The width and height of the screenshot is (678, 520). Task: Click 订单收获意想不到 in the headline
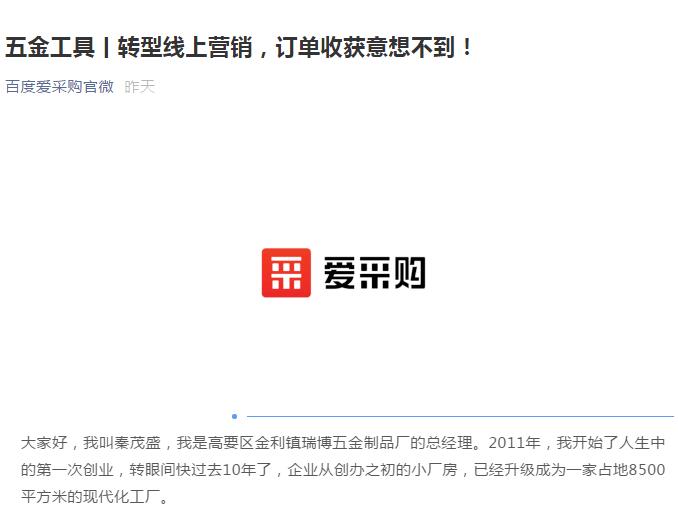(x=365, y=47)
